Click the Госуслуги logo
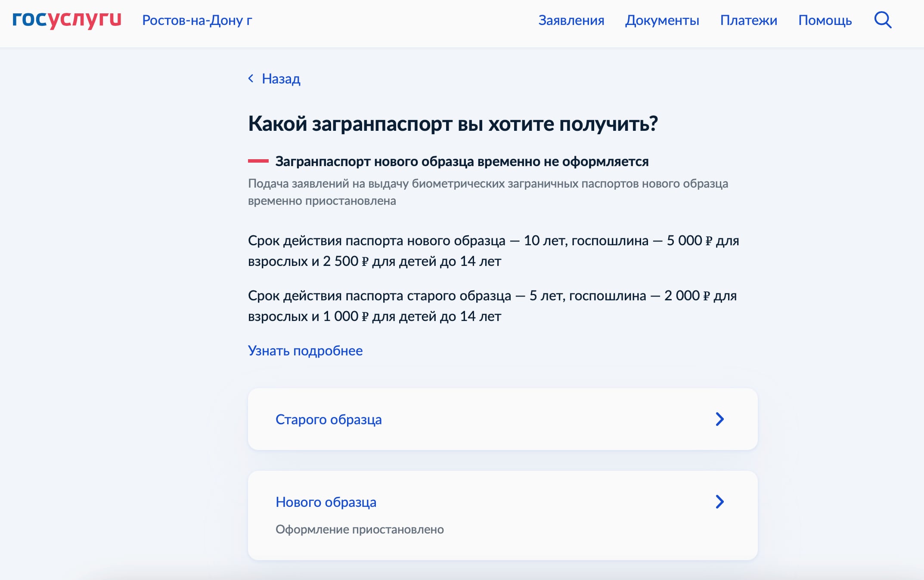The image size is (924, 580). [67, 19]
